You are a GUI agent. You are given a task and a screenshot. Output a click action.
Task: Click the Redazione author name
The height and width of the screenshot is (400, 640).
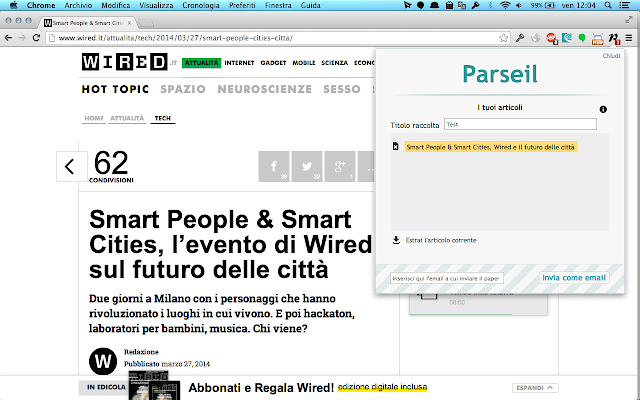[141, 351]
